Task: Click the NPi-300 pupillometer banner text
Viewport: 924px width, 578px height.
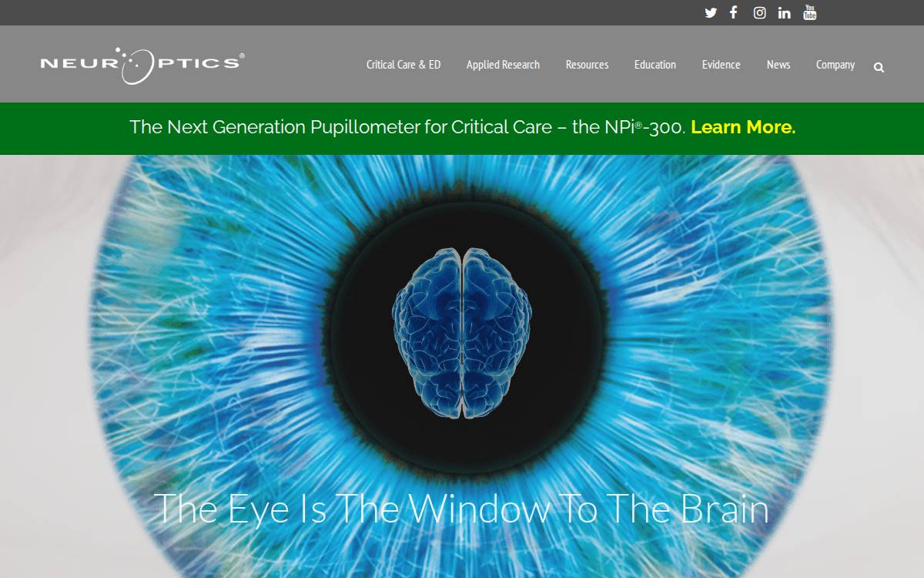Action: [x=407, y=127]
